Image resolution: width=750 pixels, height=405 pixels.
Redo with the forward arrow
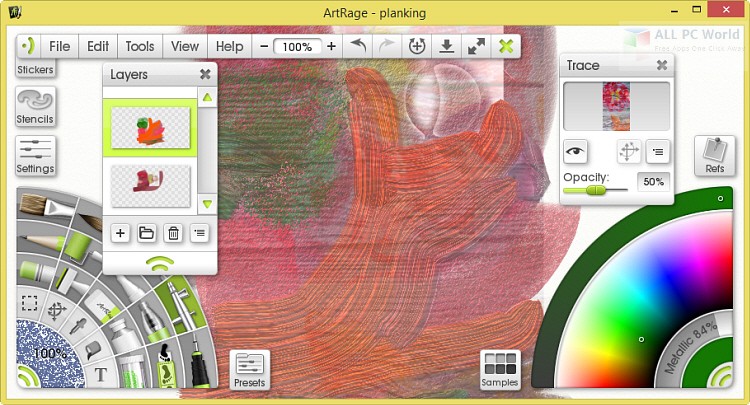[386, 46]
